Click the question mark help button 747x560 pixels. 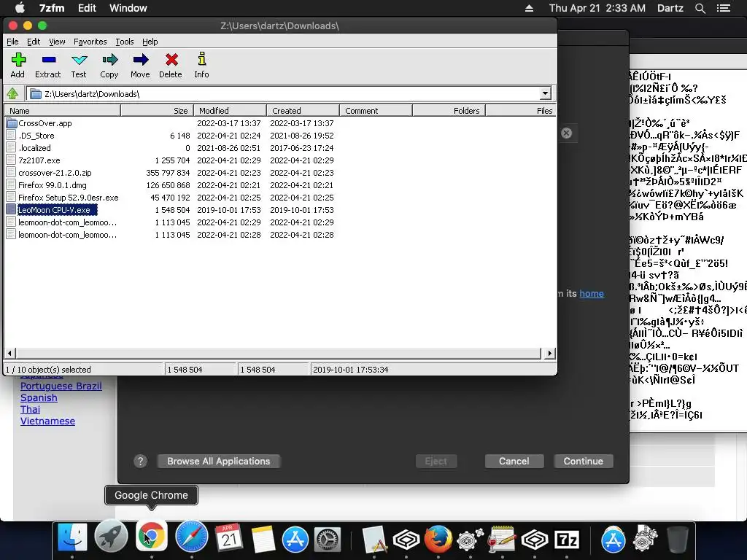[x=140, y=461]
